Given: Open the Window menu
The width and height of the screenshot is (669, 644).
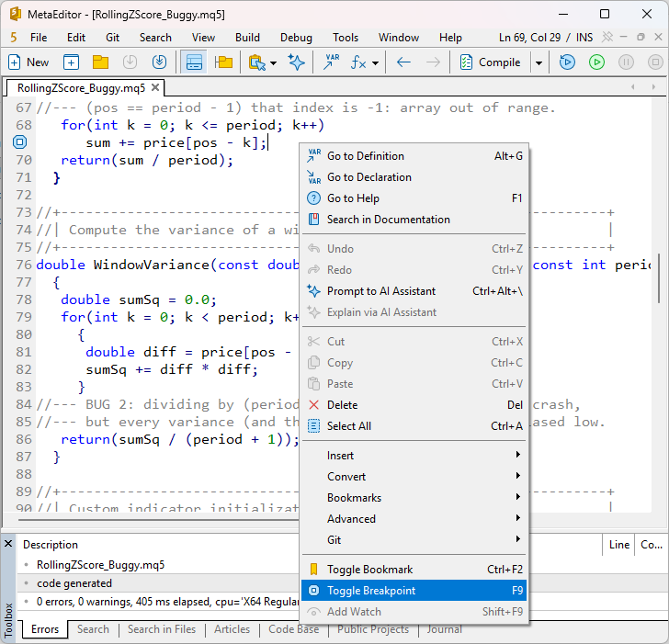Looking at the screenshot, I should click(399, 38).
